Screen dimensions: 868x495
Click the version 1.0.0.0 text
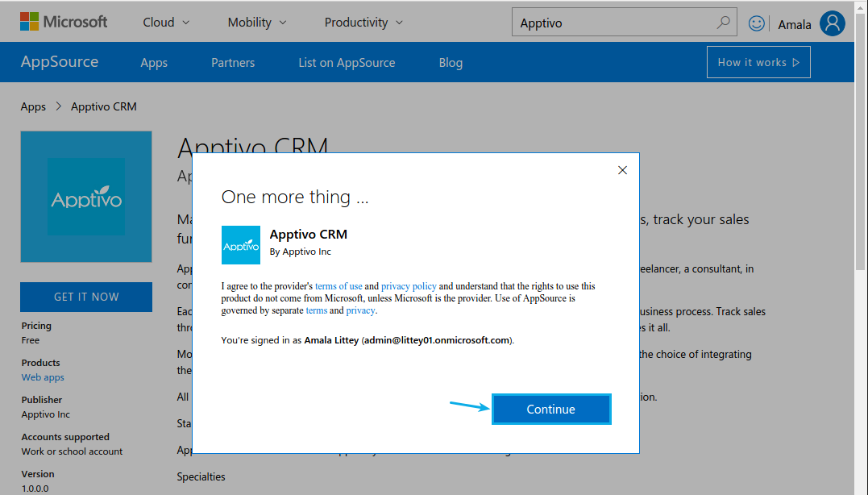pos(35,489)
